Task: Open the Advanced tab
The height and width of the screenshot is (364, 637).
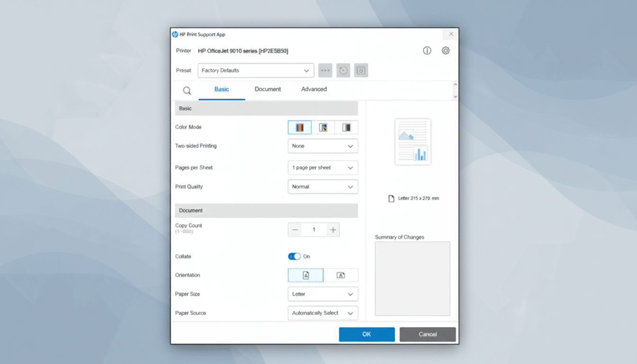Action: point(313,89)
